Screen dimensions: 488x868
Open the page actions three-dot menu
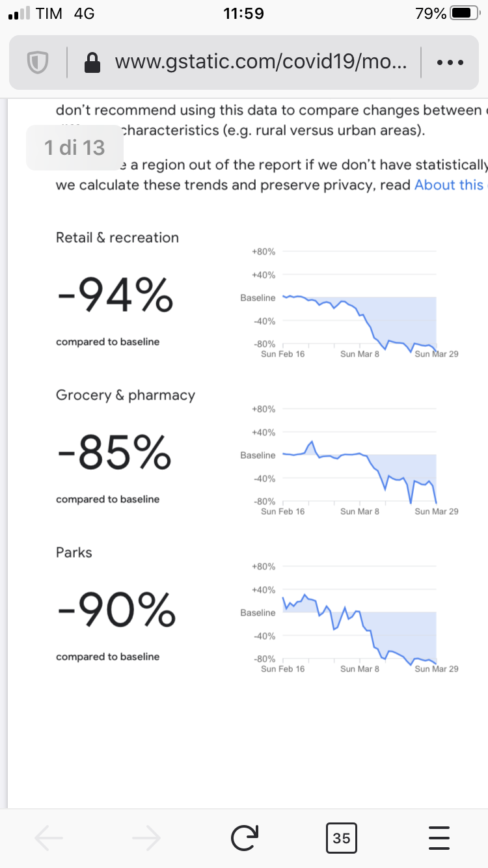click(450, 62)
